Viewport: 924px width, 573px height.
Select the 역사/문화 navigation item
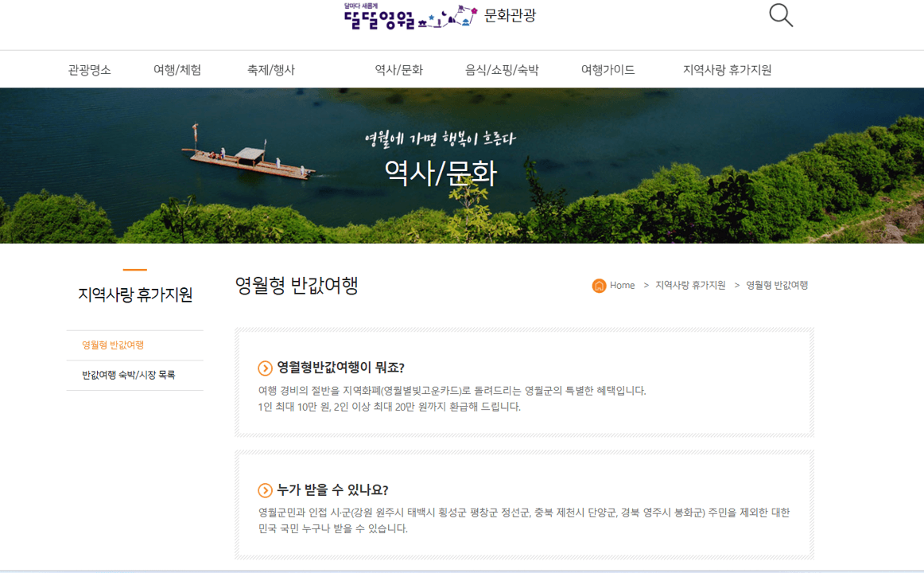pyautogui.click(x=398, y=69)
